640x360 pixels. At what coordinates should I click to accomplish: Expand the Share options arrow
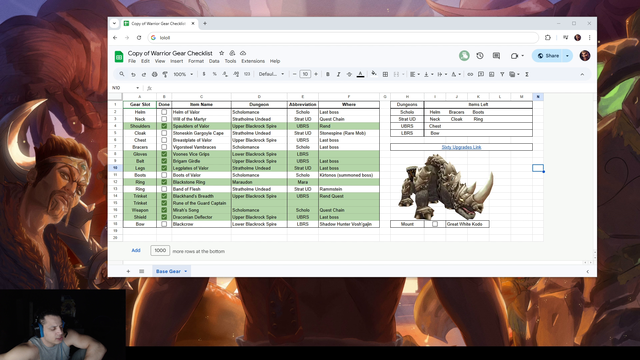[567, 56]
